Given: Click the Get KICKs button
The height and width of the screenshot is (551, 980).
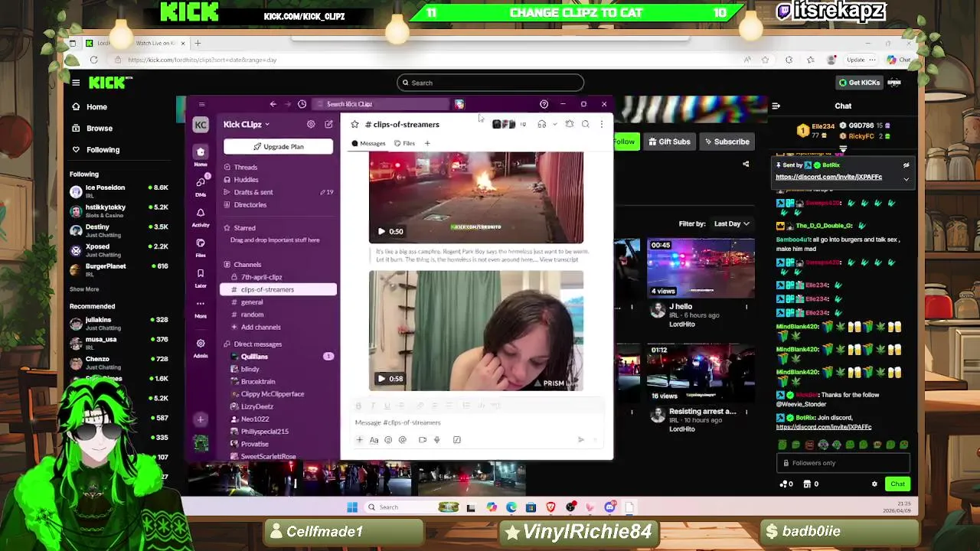Looking at the screenshot, I should click(x=859, y=83).
